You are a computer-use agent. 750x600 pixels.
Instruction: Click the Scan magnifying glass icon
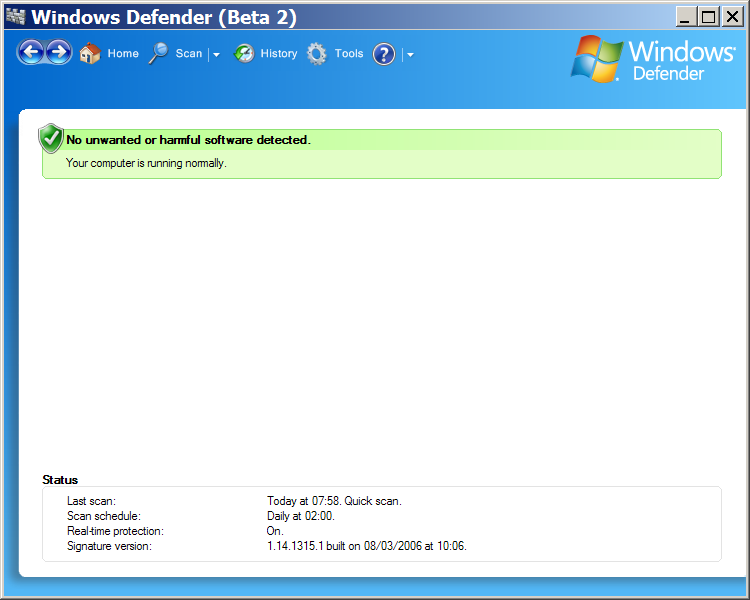click(158, 53)
